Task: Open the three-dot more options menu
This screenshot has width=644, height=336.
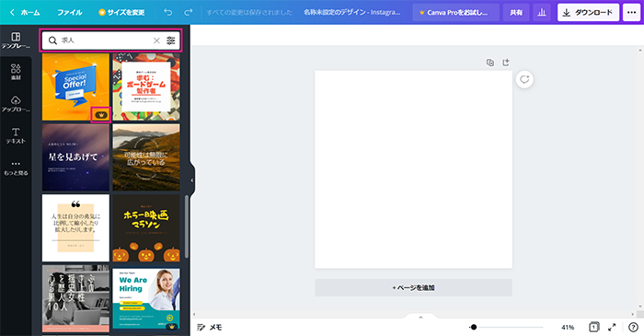Action: pyautogui.click(x=632, y=12)
